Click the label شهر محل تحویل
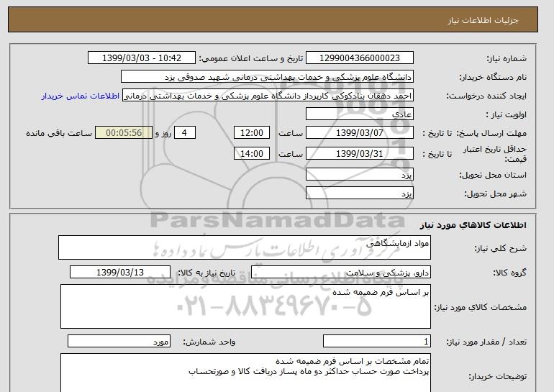This screenshot has width=554, height=392. (495, 194)
